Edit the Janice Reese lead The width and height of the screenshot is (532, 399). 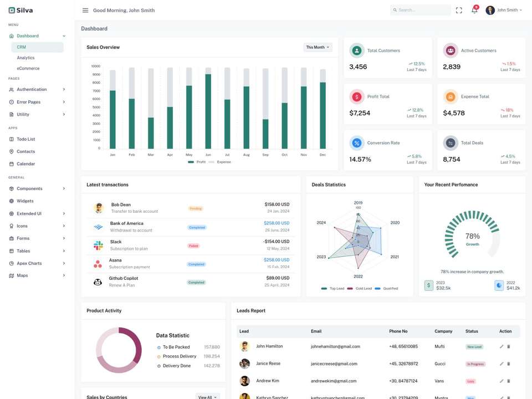coord(502,364)
